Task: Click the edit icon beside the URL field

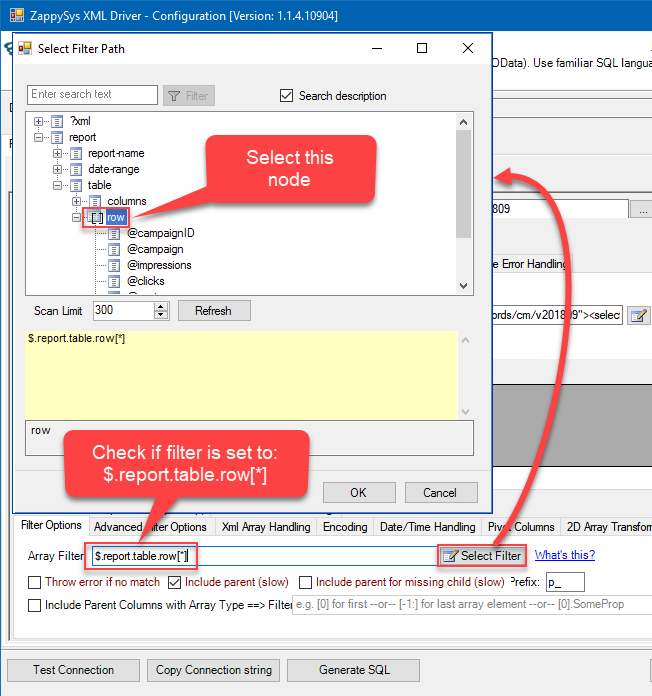Action: (638, 316)
